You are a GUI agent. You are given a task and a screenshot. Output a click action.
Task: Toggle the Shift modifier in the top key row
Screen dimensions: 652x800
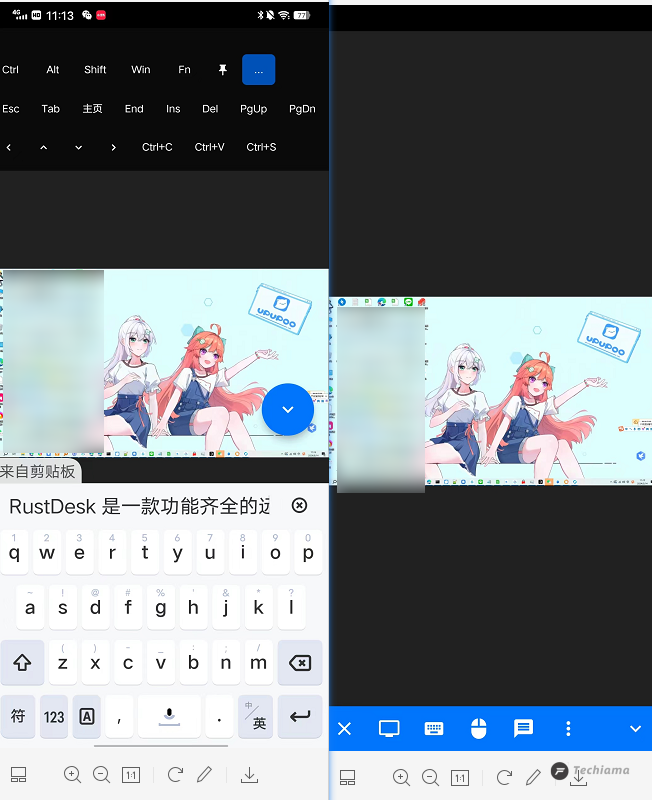click(x=95, y=69)
